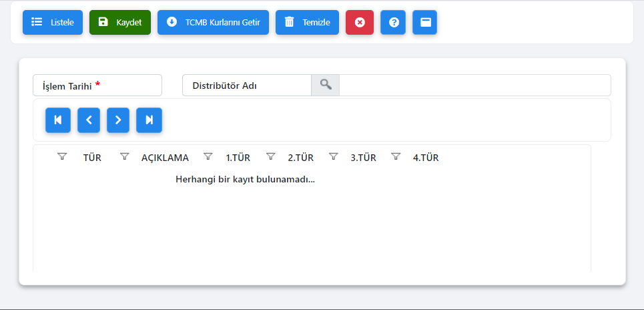Click the Listele button

tap(53, 22)
